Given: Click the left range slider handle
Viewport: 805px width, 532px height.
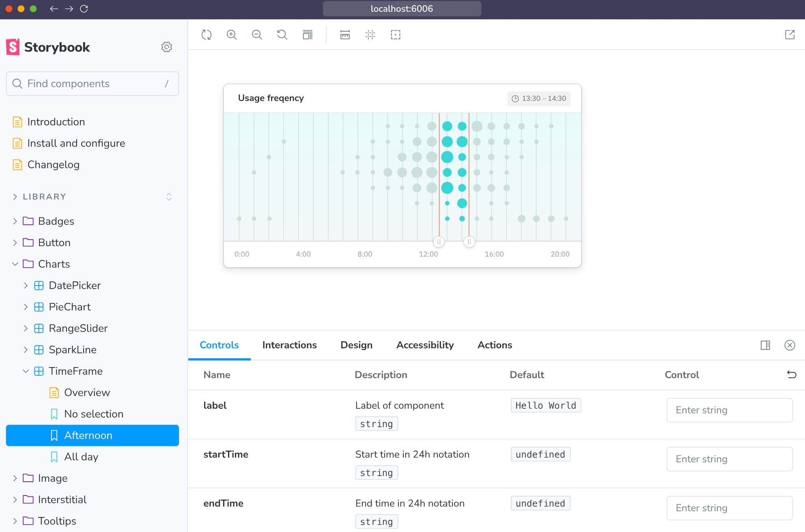Looking at the screenshot, I should tap(439, 242).
